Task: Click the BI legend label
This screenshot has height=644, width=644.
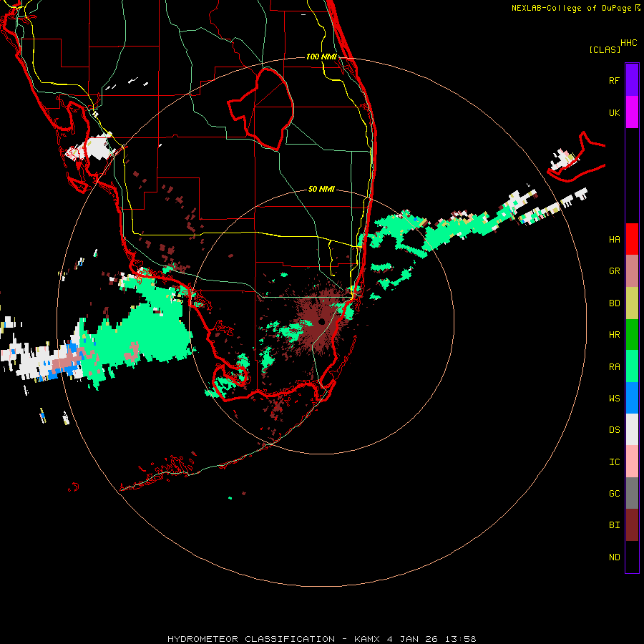Action: 614,525
